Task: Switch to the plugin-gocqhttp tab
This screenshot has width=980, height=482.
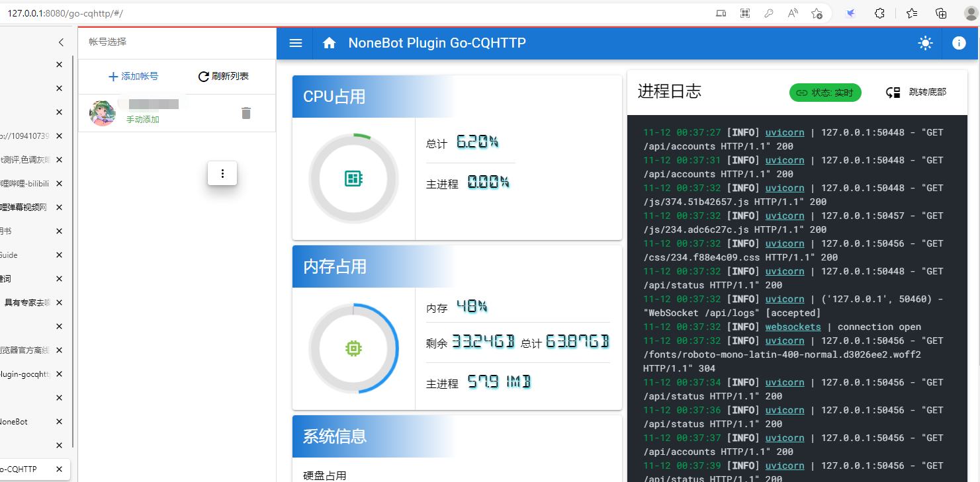Action: (24, 374)
